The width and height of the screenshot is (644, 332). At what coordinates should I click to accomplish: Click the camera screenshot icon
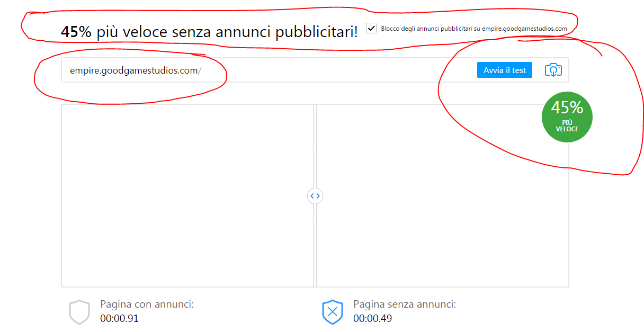coord(553,70)
